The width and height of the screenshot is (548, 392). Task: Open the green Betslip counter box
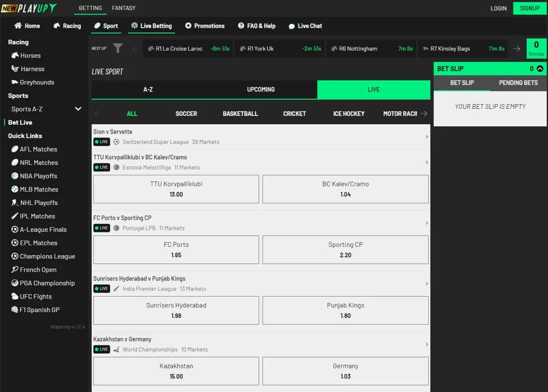(536, 48)
